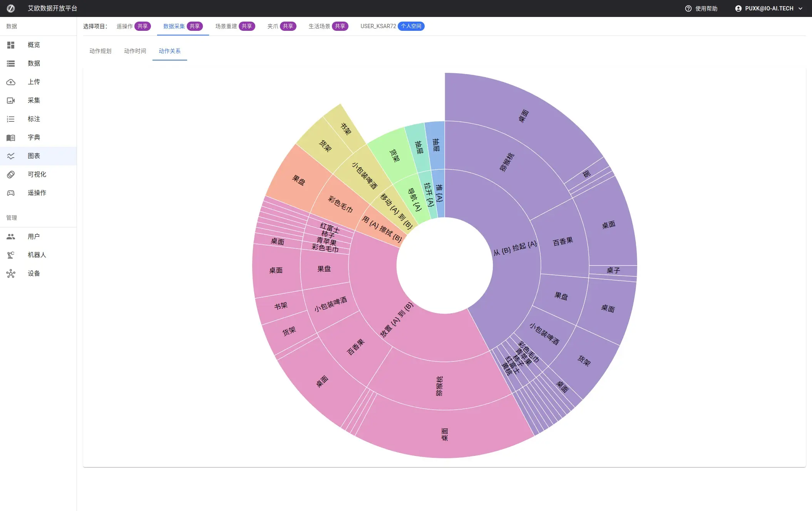Viewport: 812px width, 511px height.
Task: Open the robot arm icon under management
Action: [x=11, y=255]
